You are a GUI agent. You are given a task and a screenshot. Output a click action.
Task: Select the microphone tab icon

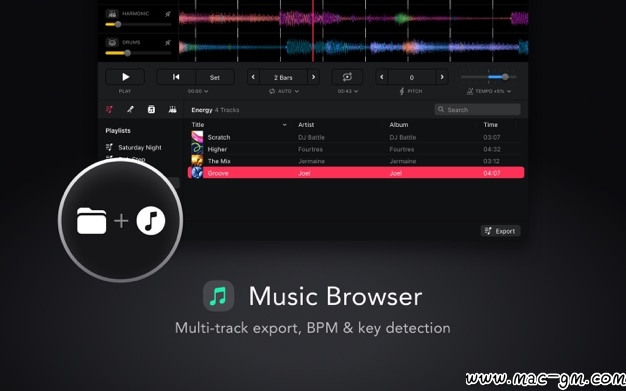(130, 109)
